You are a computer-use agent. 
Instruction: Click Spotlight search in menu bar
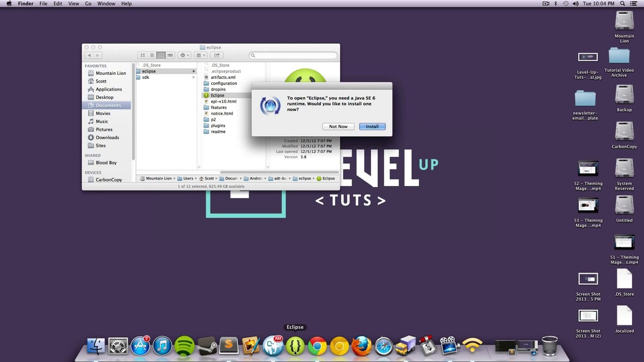[x=623, y=4]
